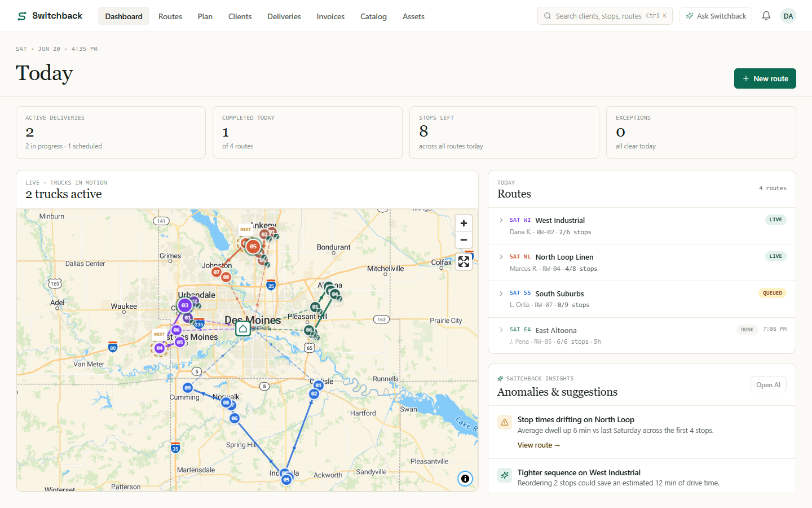Click the plus icon in New route
This screenshot has width=812, height=508.
point(746,78)
